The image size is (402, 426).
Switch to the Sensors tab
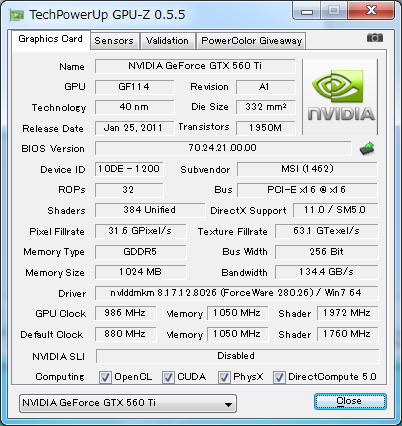[114, 41]
